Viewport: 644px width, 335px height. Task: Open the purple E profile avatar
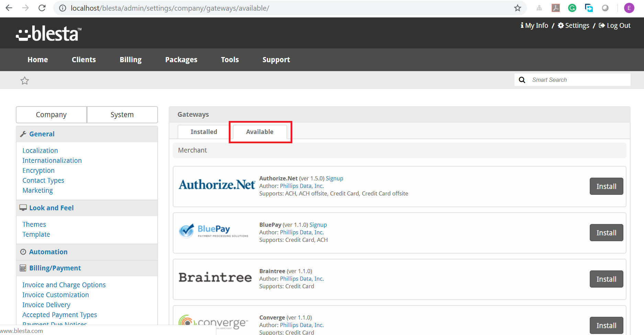click(629, 8)
